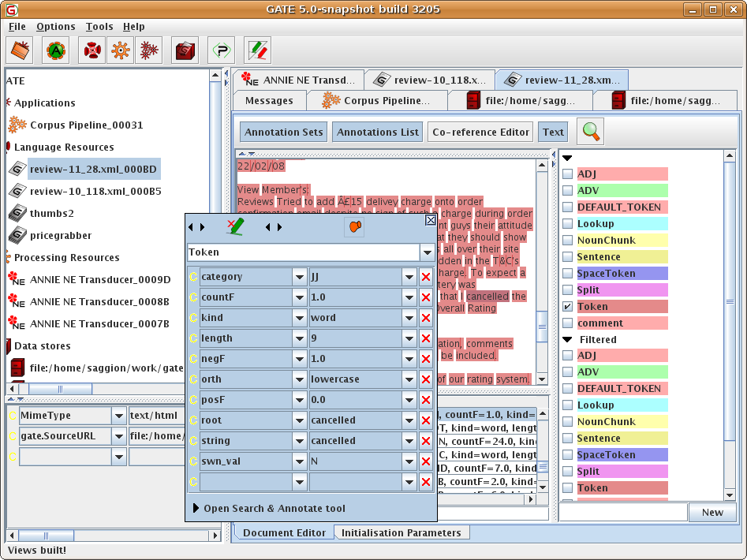Click the orange gear new processing resource icon
This screenshot has width=747, height=560.
coord(121,50)
